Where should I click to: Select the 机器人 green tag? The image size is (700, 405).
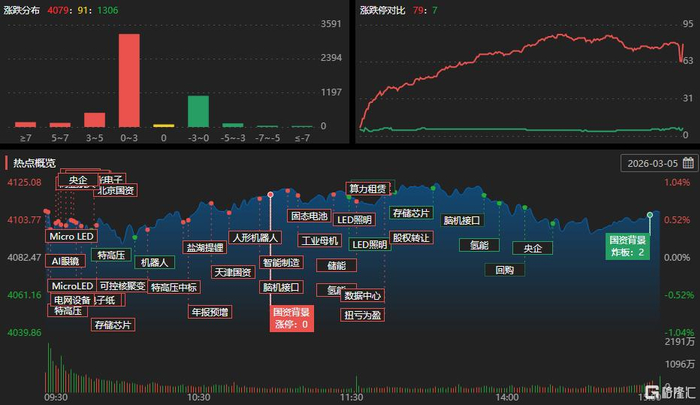pos(154,263)
